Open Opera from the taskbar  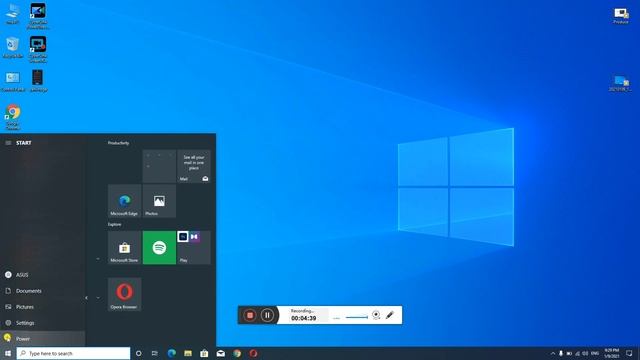(253, 353)
